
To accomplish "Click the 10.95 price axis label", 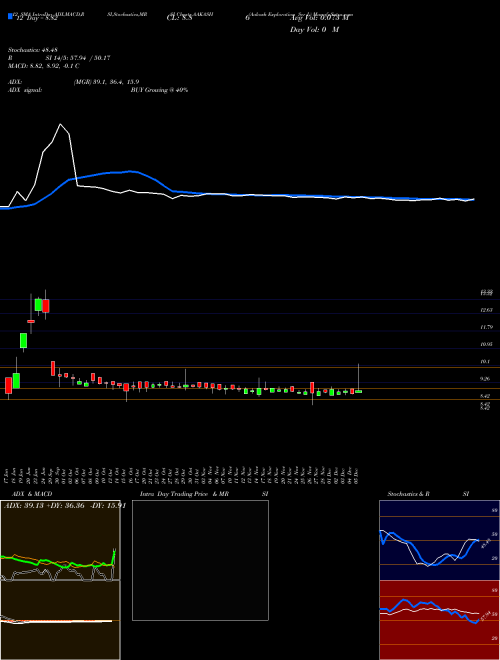I will coord(486,344).
